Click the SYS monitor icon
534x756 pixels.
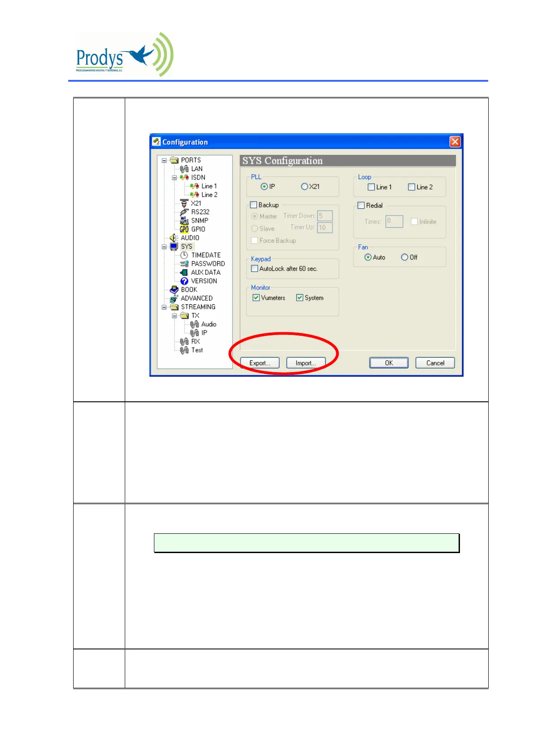point(174,246)
